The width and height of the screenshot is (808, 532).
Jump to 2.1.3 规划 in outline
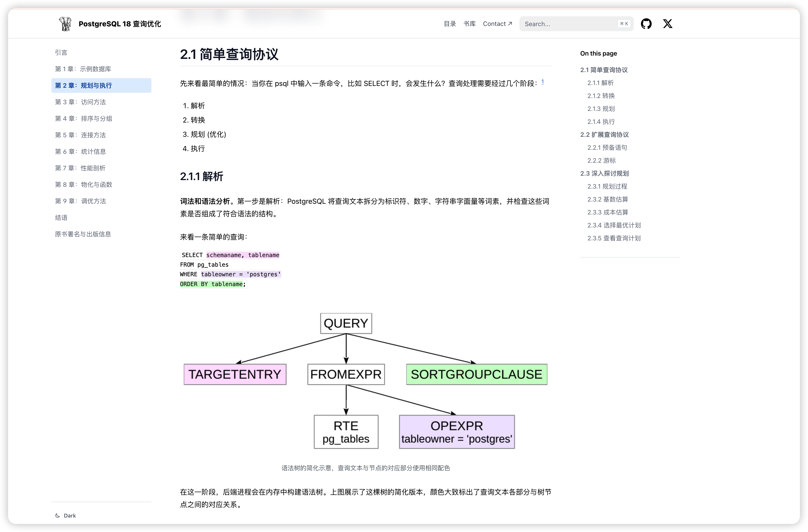[x=601, y=109]
